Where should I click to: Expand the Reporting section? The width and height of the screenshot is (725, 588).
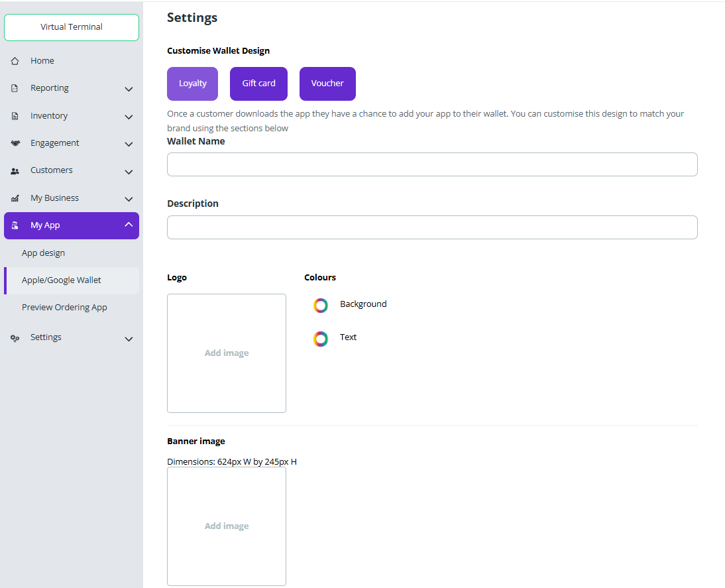click(128, 88)
